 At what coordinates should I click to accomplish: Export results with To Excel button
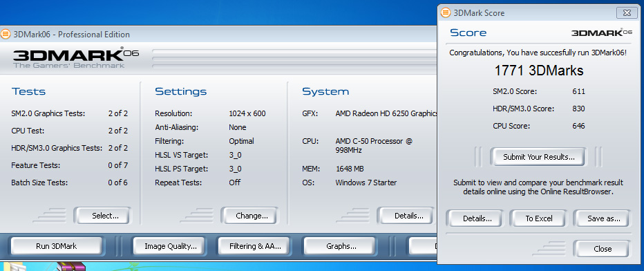[539, 218]
